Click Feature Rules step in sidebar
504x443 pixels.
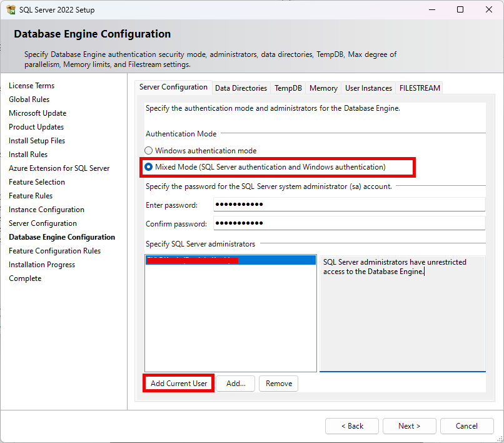(x=31, y=196)
